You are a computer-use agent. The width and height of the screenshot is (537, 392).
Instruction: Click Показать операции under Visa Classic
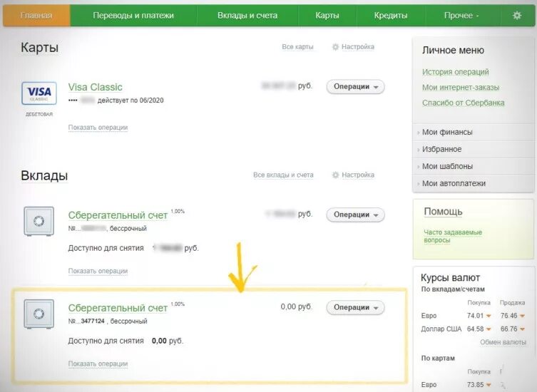click(98, 128)
